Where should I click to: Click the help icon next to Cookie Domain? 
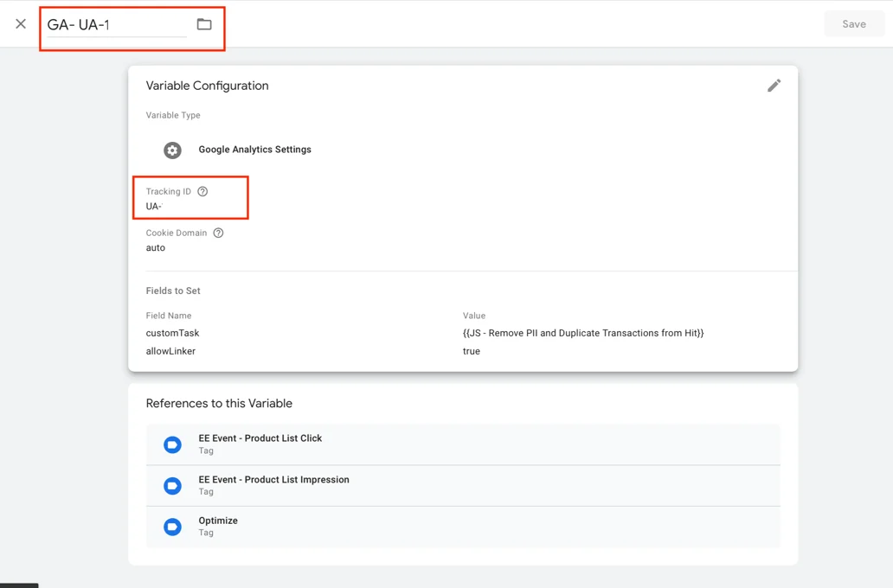pos(217,232)
